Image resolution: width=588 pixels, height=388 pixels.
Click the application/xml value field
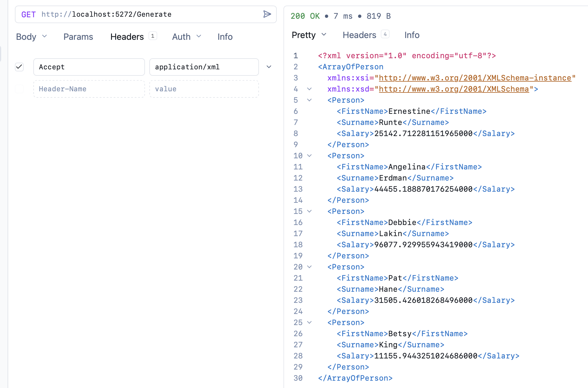pos(204,67)
